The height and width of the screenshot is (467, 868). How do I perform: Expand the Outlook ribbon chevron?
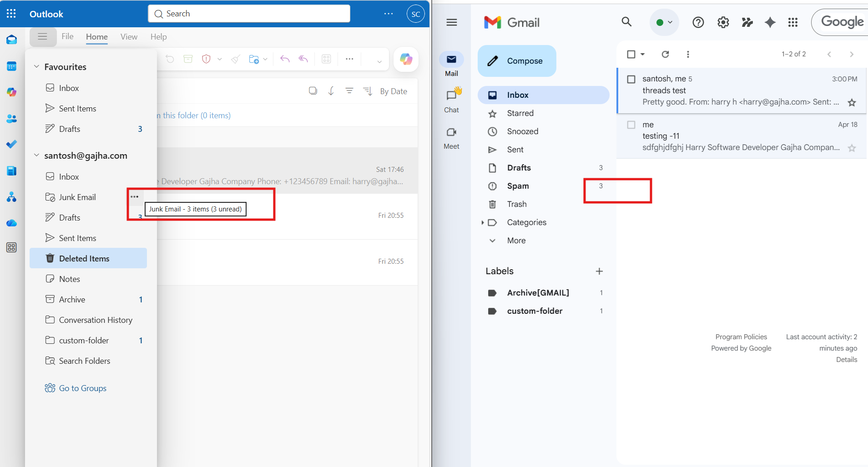tap(379, 61)
